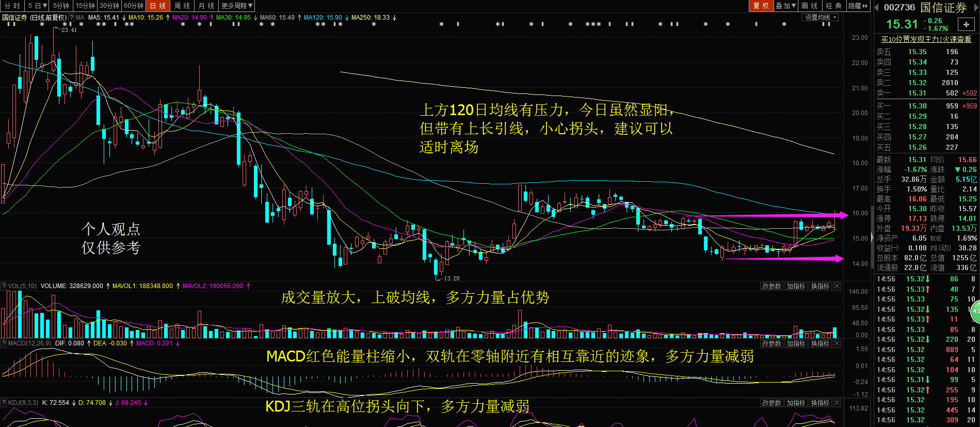Click 加指标 in the KDJ panel
Image resolution: width=980 pixels, height=427 pixels.
coord(796,403)
